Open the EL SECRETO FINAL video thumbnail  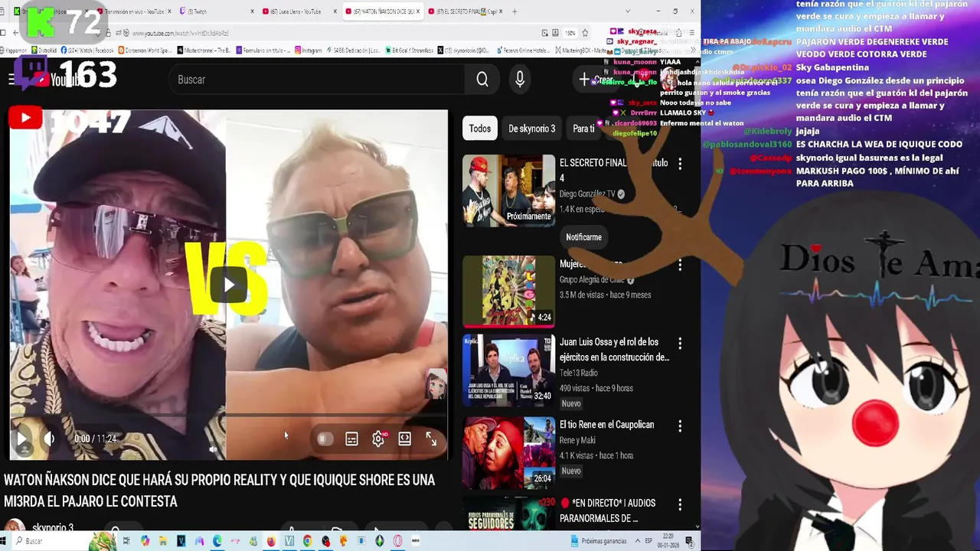508,191
